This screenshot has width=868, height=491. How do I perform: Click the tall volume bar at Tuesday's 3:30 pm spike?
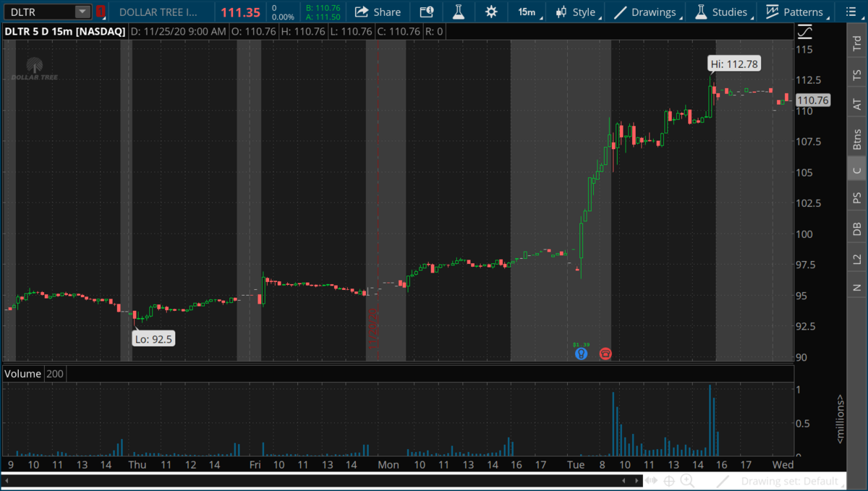[710, 420]
